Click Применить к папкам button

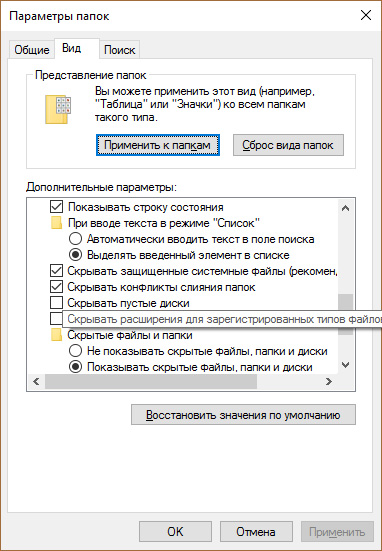click(158, 145)
